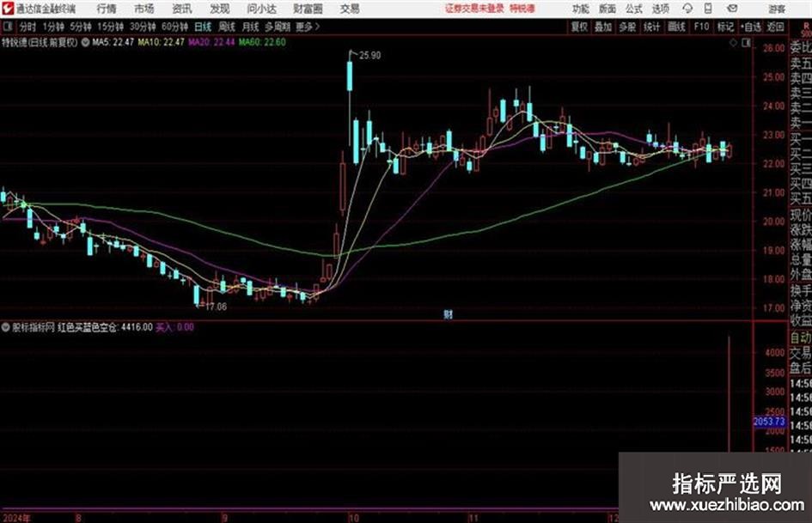Open the 发现 menu
Screen dimensions: 812x523
coord(220,9)
